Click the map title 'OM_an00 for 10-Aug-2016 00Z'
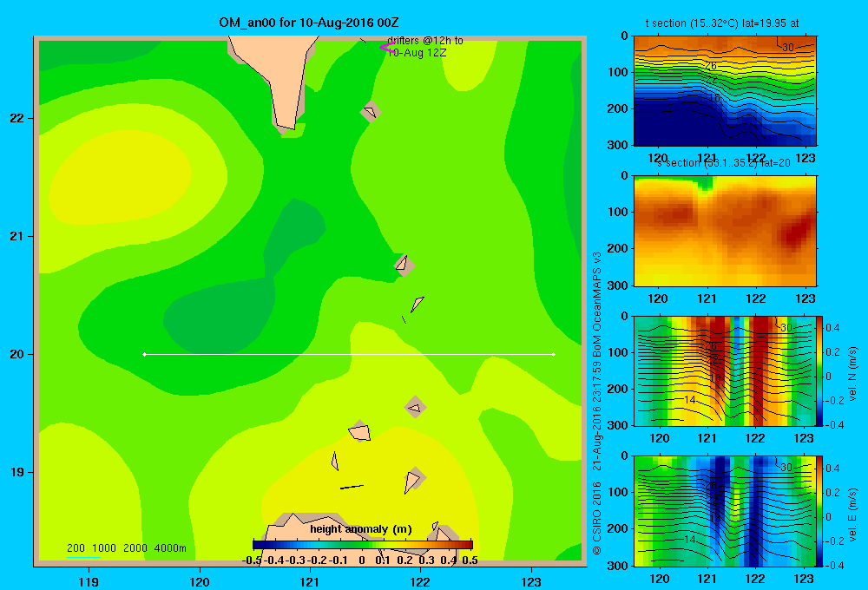868x590 pixels. point(309,23)
